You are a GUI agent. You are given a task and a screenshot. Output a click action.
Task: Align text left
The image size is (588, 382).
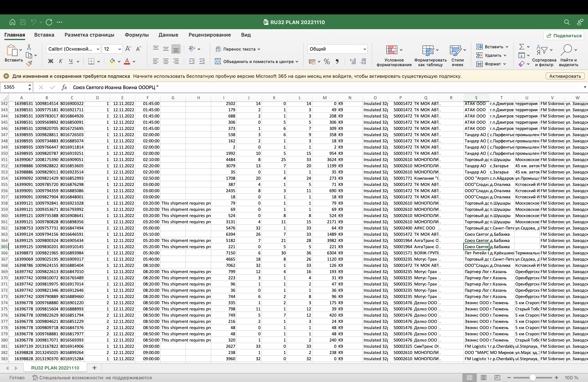[x=156, y=61]
